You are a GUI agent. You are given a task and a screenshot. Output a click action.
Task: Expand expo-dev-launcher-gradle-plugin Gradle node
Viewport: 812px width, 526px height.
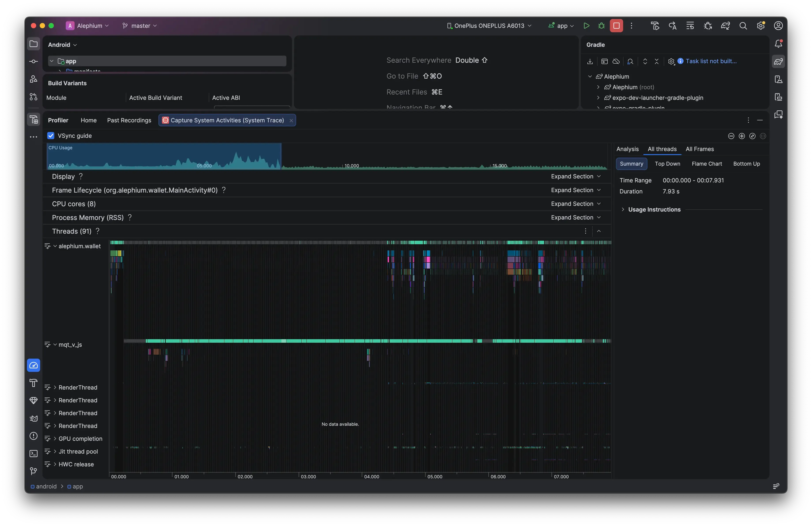pyautogui.click(x=598, y=98)
